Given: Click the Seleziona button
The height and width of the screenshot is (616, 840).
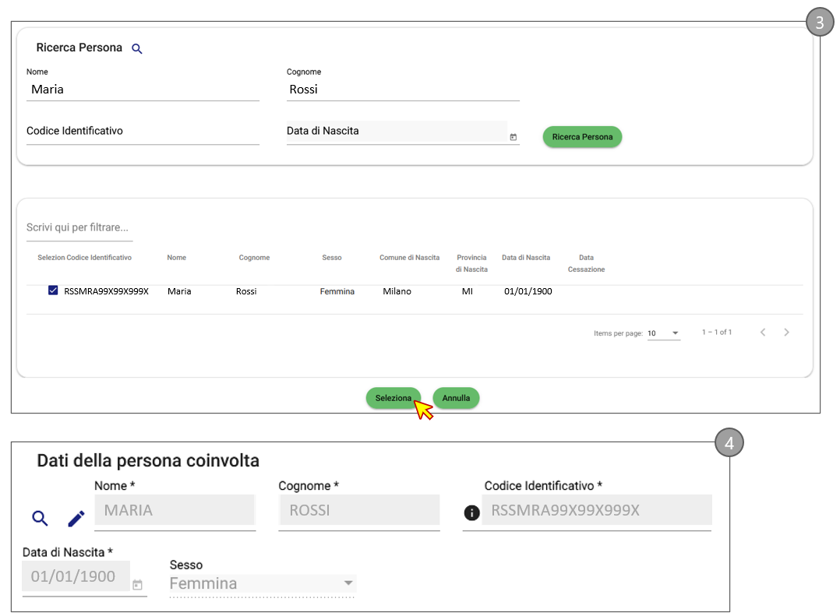Looking at the screenshot, I should [393, 398].
